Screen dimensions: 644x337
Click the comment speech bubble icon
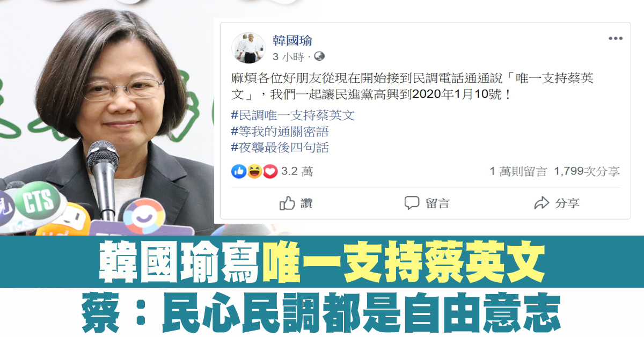(412, 203)
